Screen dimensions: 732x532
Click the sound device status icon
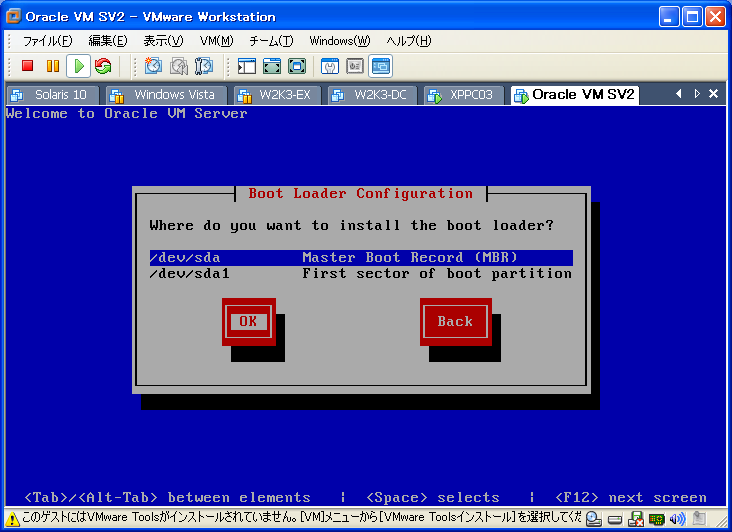[677, 518]
